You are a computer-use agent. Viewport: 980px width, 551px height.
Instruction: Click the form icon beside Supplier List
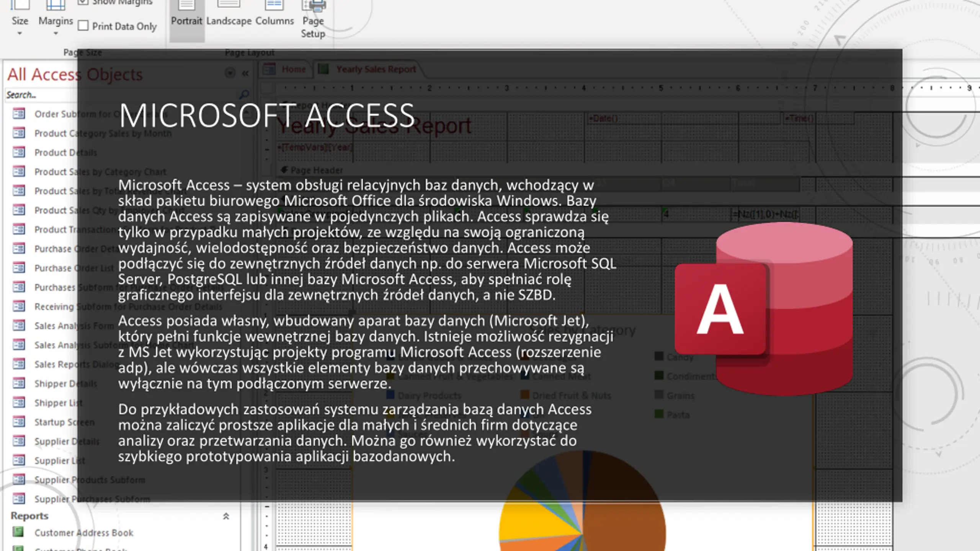click(19, 460)
